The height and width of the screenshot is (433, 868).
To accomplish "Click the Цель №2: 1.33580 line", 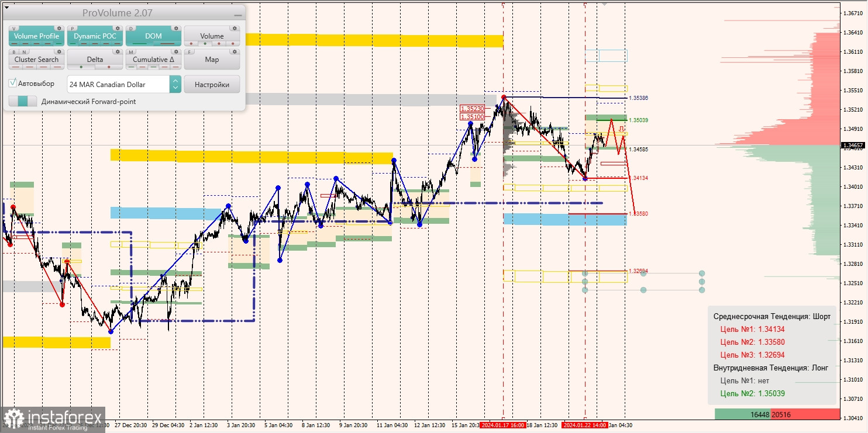I will 752,342.
